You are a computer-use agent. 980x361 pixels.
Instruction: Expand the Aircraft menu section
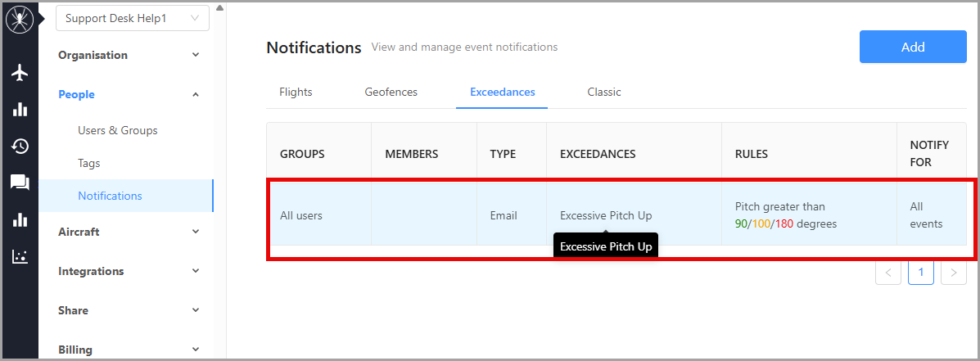(x=129, y=232)
